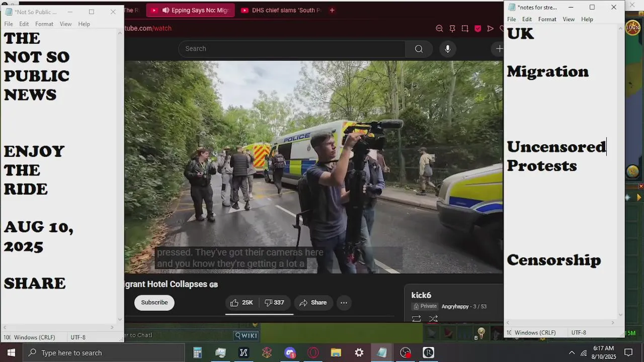Click the red shield ad-blocker icon
This screenshot has height=362, width=644.
[x=477, y=29]
